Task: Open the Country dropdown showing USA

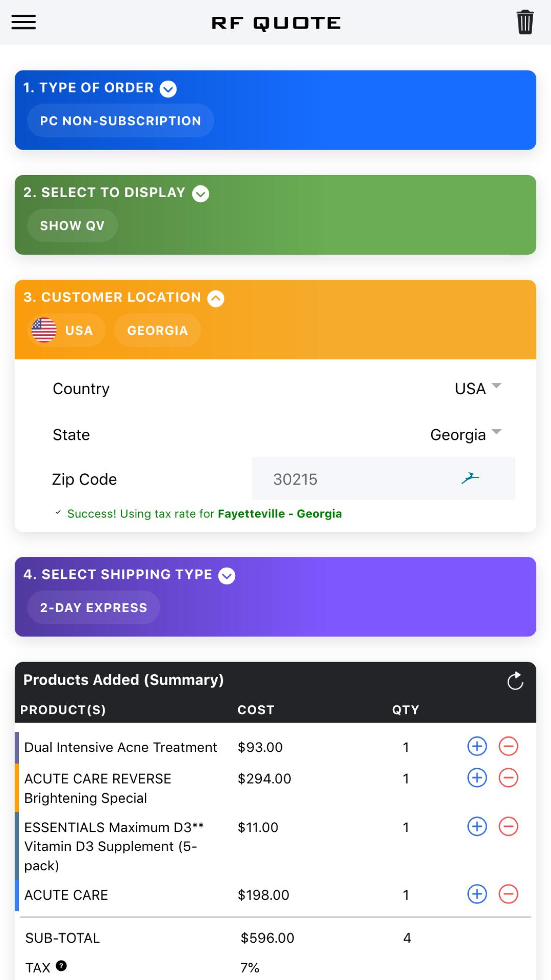Action: coord(478,388)
